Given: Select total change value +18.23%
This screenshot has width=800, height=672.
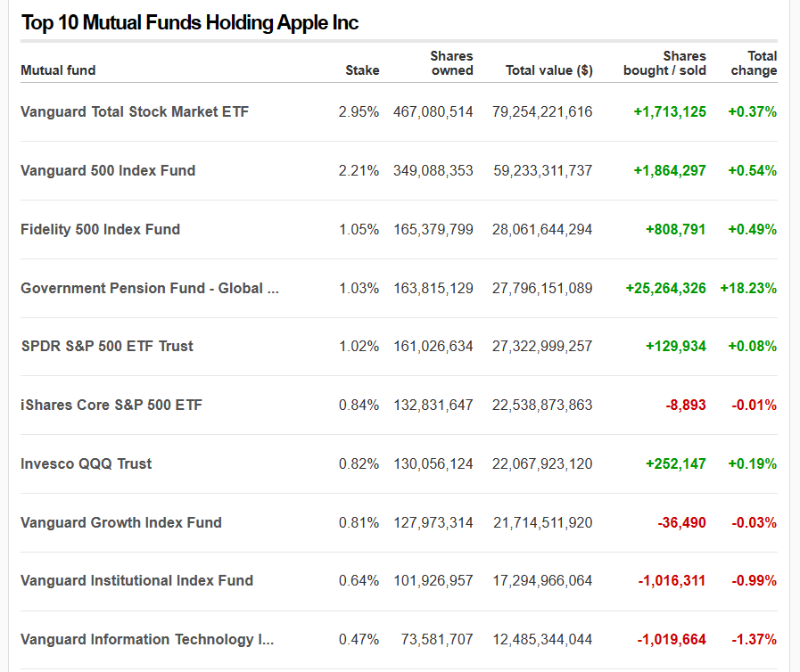Looking at the screenshot, I should [x=748, y=288].
